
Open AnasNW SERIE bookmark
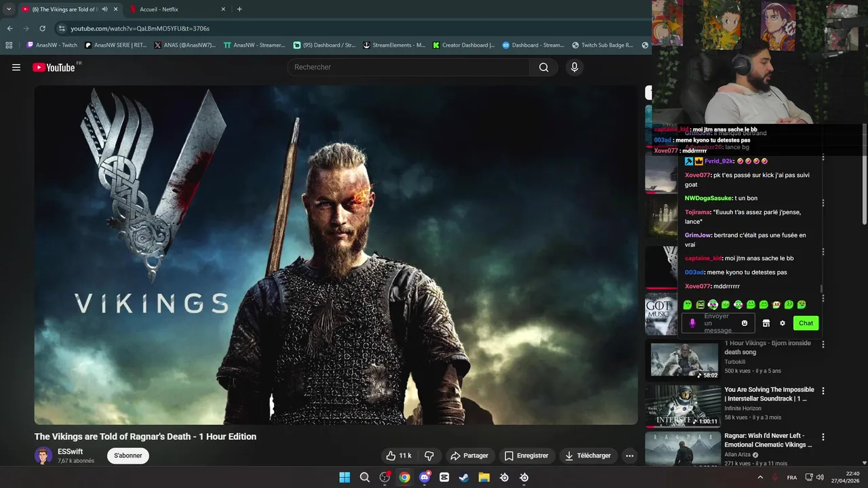(116, 45)
